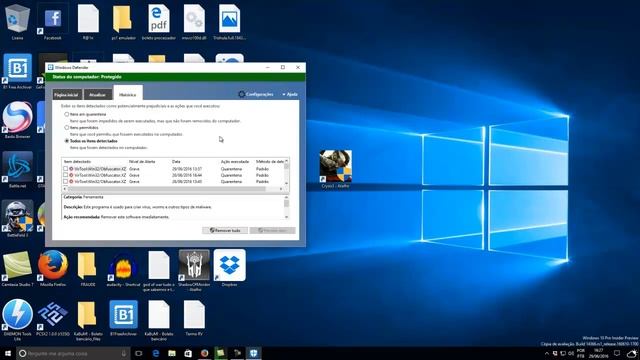Screen dimensions: 640x360
Task: Expand the Ajuda dropdown in Windows Defender
Action: click(x=290, y=94)
